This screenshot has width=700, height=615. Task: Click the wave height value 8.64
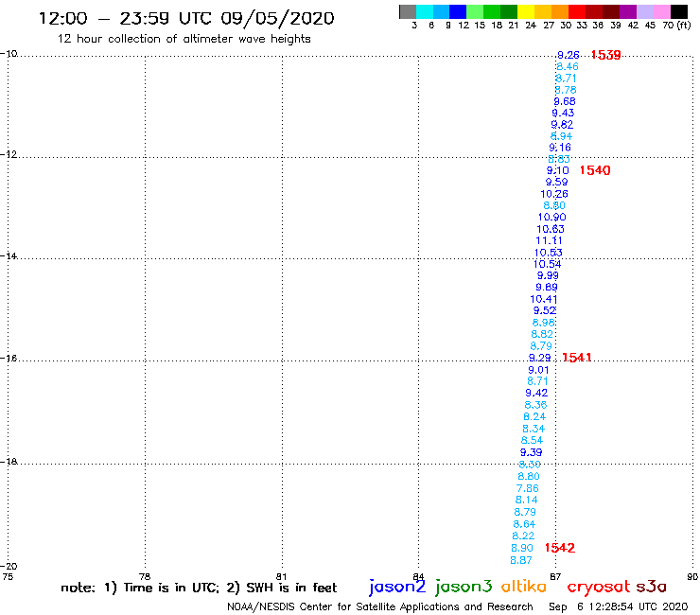(524, 524)
